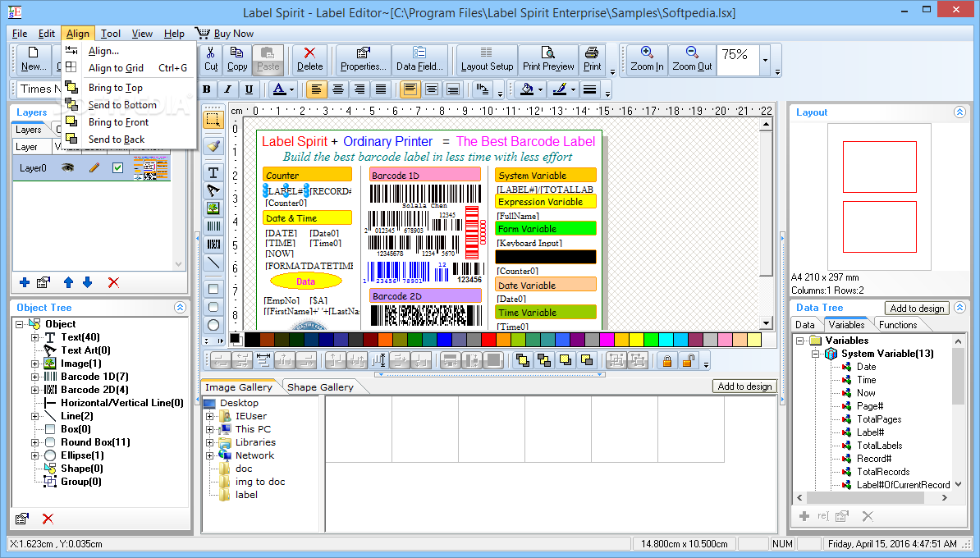Select the Text tool in left toolbox
The width and height of the screenshot is (980, 558).
[213, 172]
